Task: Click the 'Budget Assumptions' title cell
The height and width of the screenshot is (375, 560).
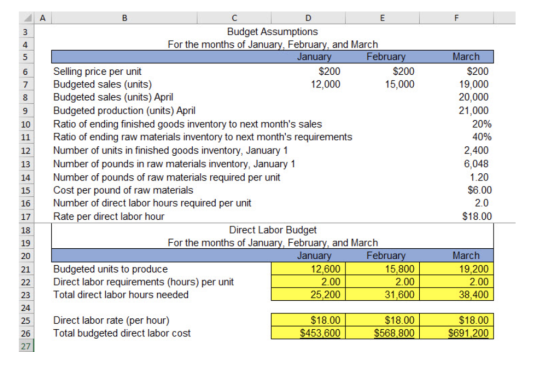Action: click(x=272, y=31)
